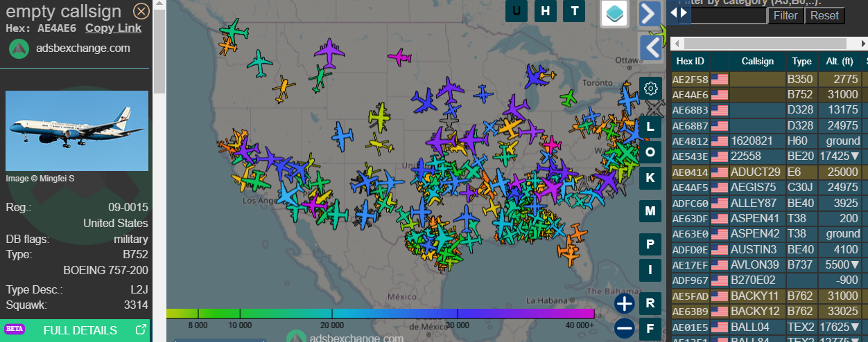Toggle the P map button

[x=650, y=244]
